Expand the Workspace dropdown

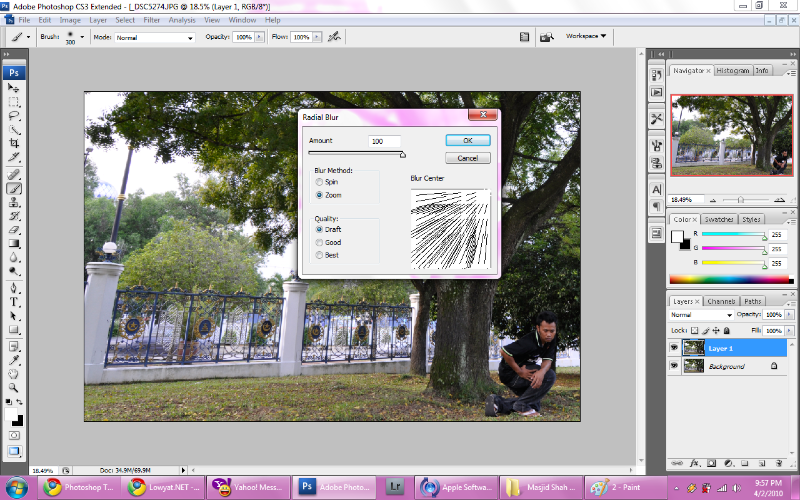(x=586, y=36)
